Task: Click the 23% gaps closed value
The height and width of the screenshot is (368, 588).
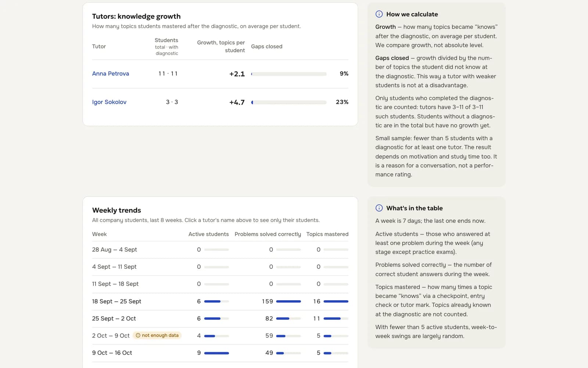Action: point(342,102)
